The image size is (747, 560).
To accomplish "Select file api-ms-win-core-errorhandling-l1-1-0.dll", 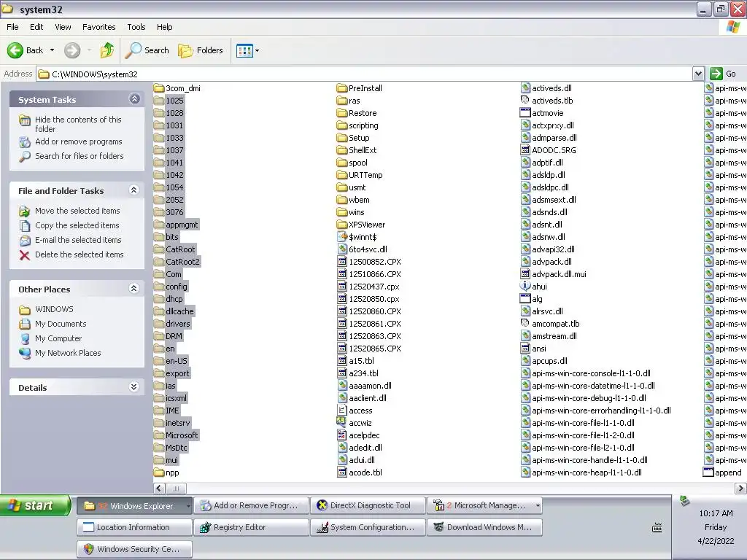I will [601, 411].
